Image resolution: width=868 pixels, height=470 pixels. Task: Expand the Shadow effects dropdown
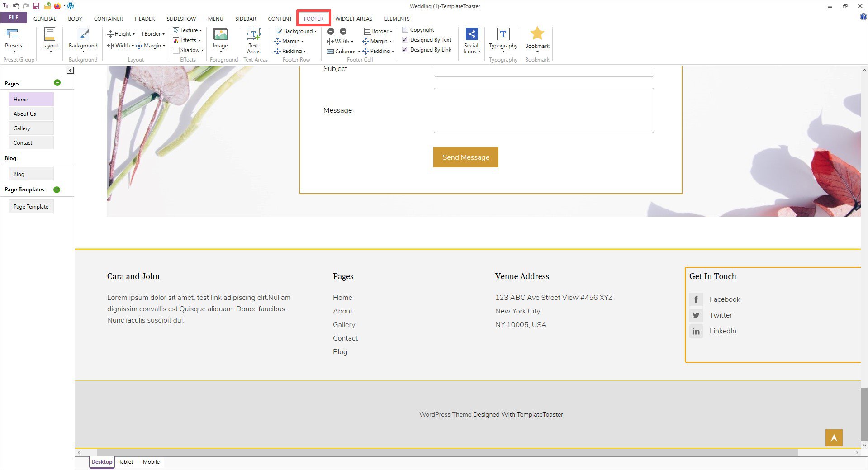click(189, 50)
